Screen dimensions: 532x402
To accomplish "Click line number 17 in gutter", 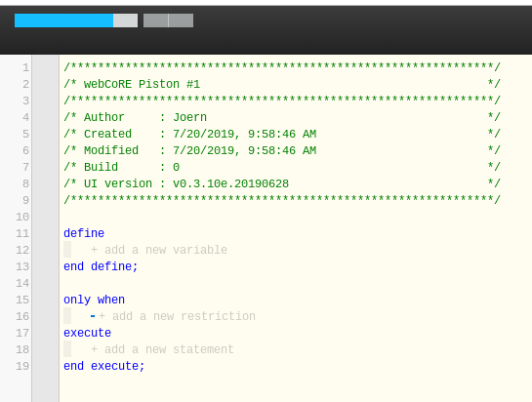I will [x=22, y=333].
